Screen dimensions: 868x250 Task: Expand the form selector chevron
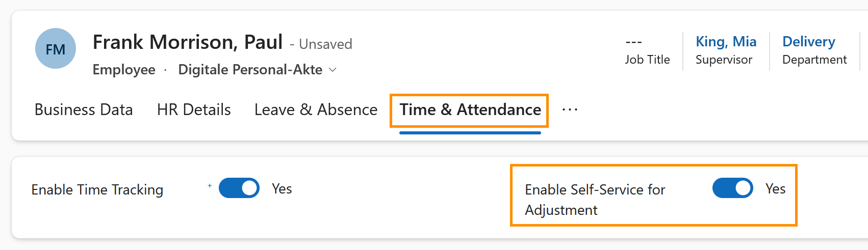point(333,70)
